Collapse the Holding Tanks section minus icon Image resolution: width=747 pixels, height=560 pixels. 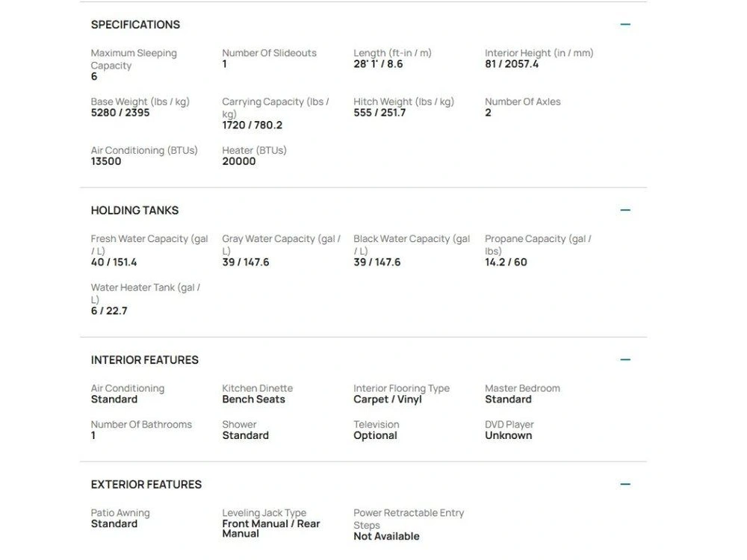[625, 210]
